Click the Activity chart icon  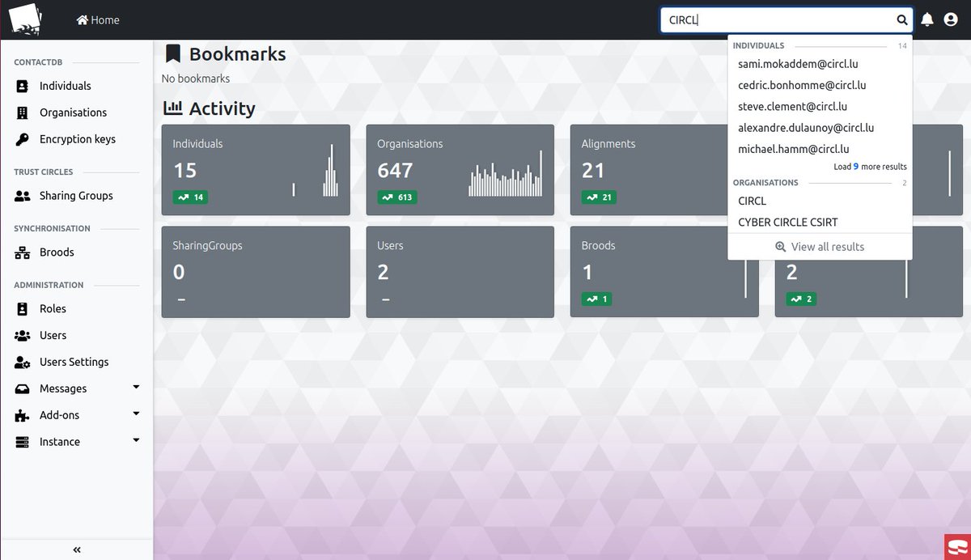(173, 108)
